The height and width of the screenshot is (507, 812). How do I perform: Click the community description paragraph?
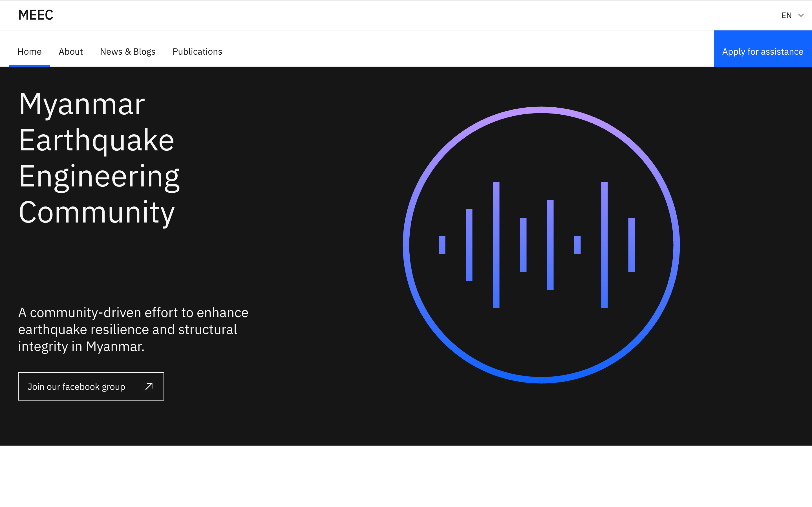coord(133,329)
